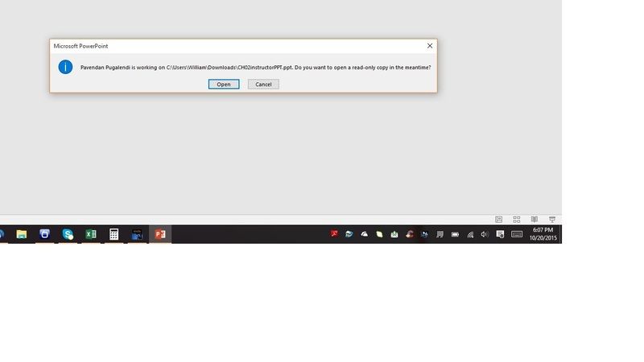
Task: Click the PowerPoint taskbar icon
Action: pyautogui.click(x=160, y=234)
